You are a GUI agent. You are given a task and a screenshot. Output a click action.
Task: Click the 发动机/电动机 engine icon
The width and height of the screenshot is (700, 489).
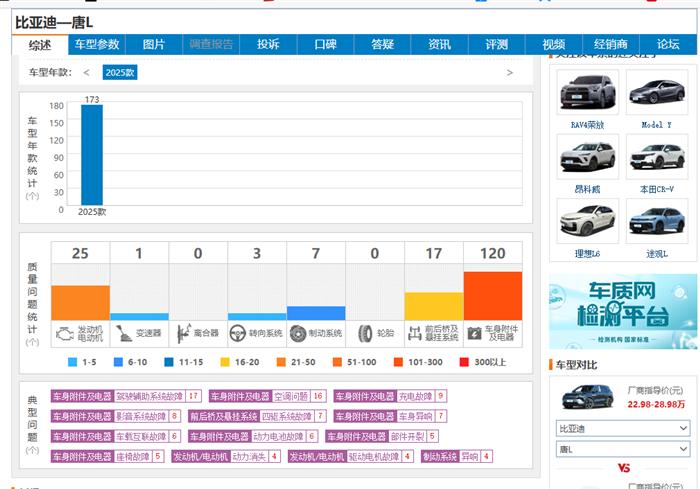point(63,333)
